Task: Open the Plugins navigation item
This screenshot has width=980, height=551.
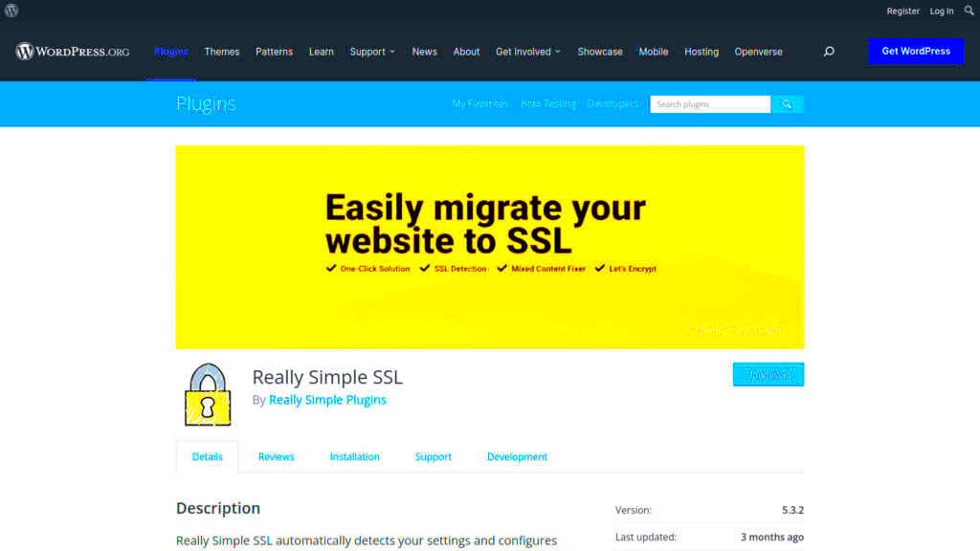Action: [x=170, y=52]
